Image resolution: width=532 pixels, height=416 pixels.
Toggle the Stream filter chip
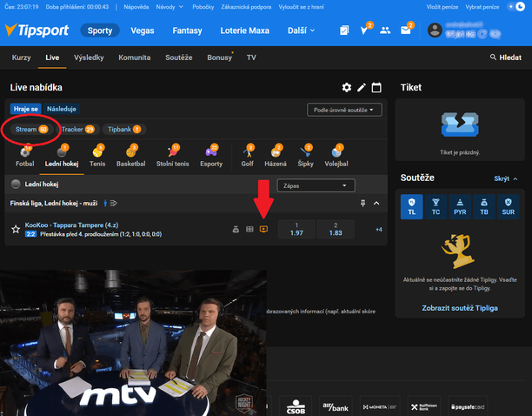pos(31,130)
